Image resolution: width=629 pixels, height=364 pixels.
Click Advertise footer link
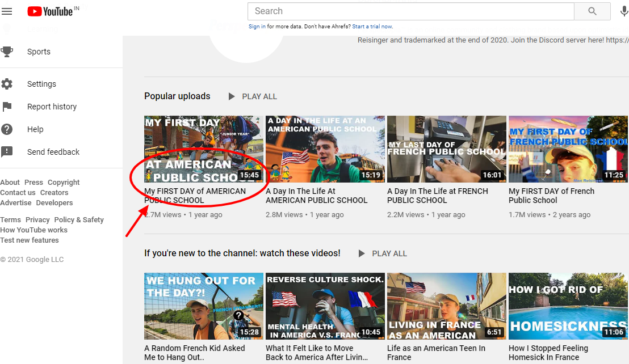point(16,202)
